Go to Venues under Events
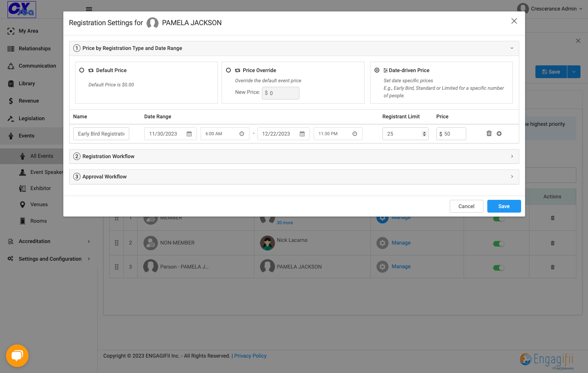The height and width of the screenshot is (373, 588). (x=39, y=204)
